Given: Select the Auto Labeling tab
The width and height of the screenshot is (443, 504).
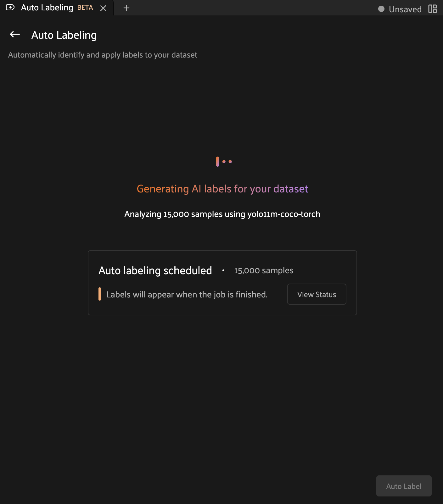Looking at the screenshot, I should (47, 8).
